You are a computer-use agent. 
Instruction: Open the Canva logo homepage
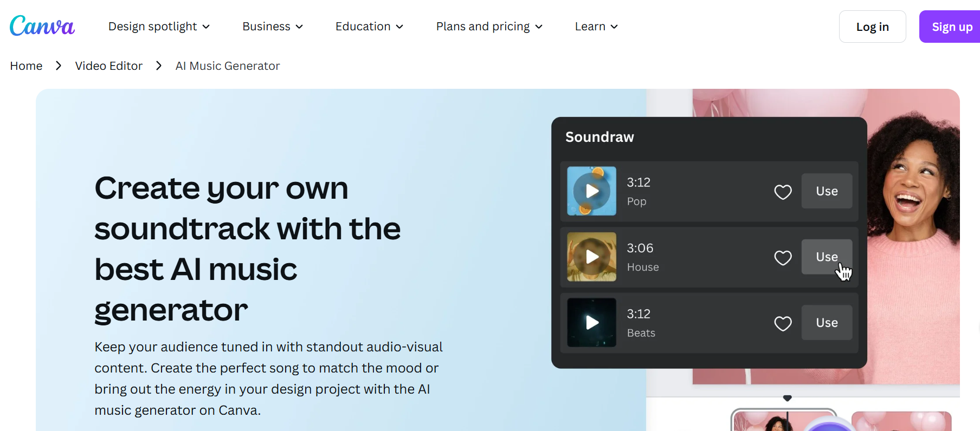(x=42, y=26)
